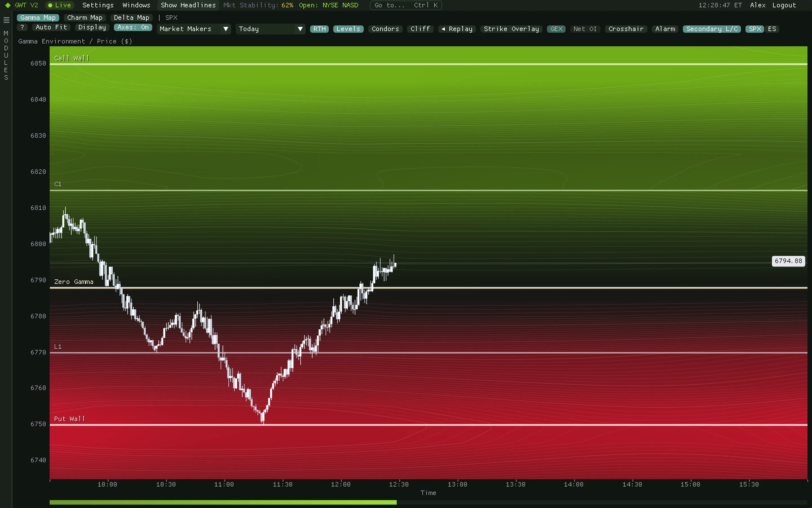Viewport: 812px width, 508px height.
Task: Toggle RTH session filter
Action: [x=319, y=29]
